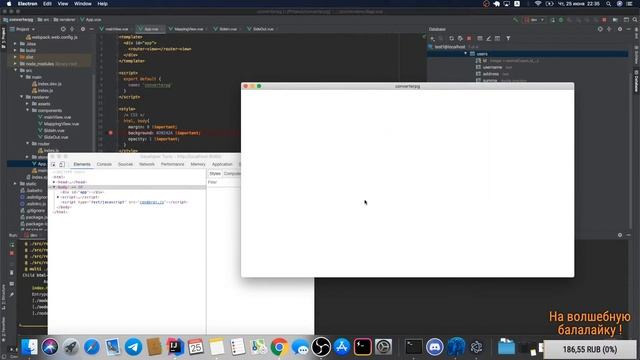Click the Styles tab in Developer Tools sidebar

tap(215, 173)
